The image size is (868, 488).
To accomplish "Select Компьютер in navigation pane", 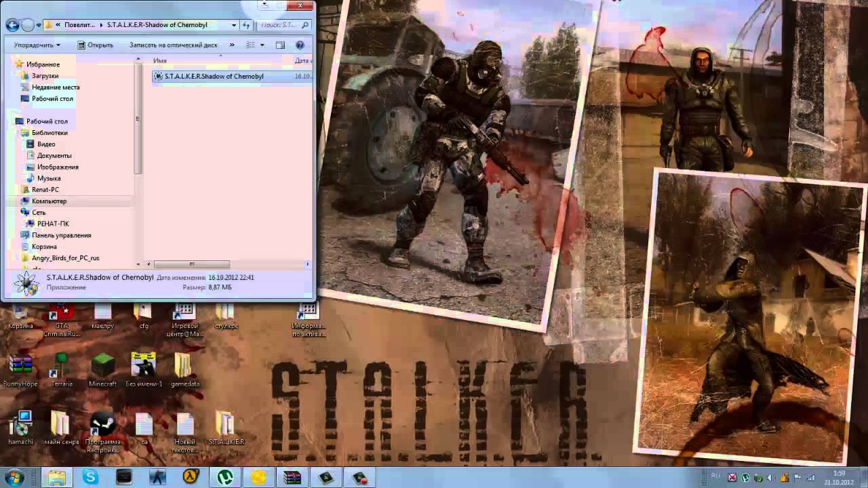I will point(49,201).
